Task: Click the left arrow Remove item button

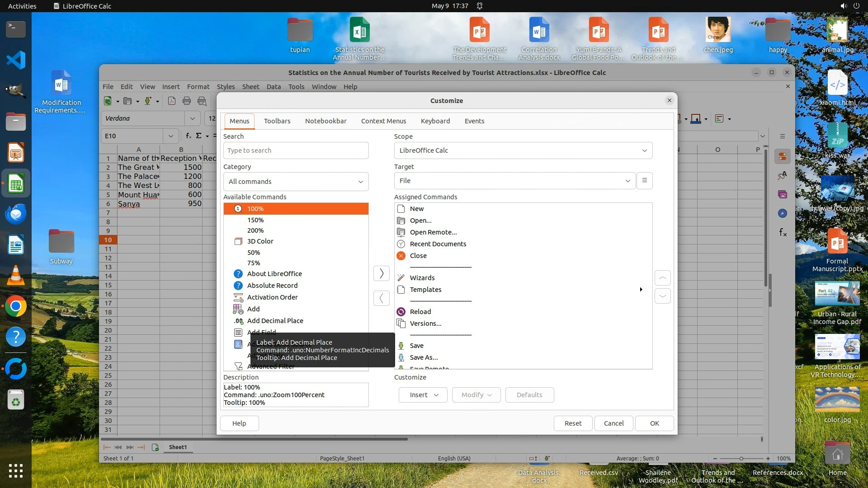Action: (382, 298)
